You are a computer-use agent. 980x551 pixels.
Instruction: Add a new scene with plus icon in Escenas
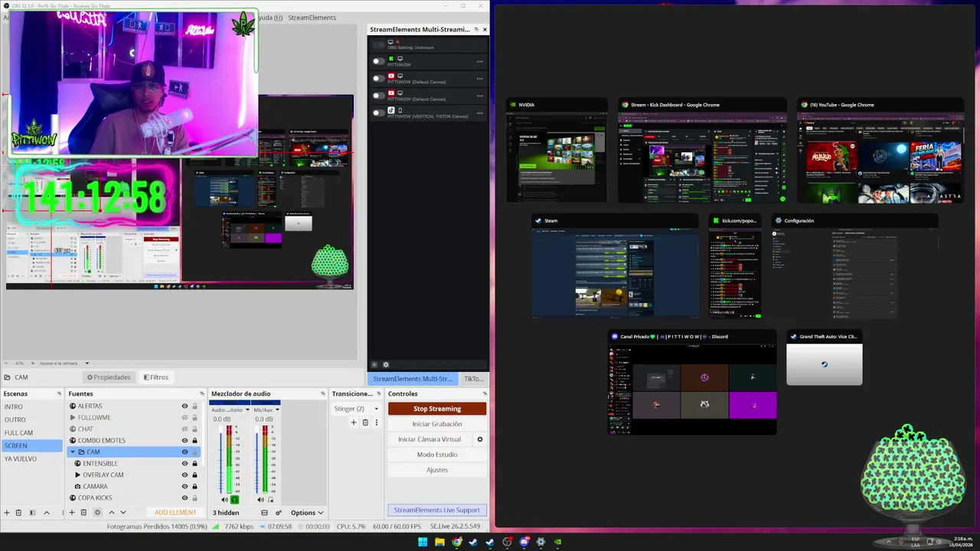(7, 512)
